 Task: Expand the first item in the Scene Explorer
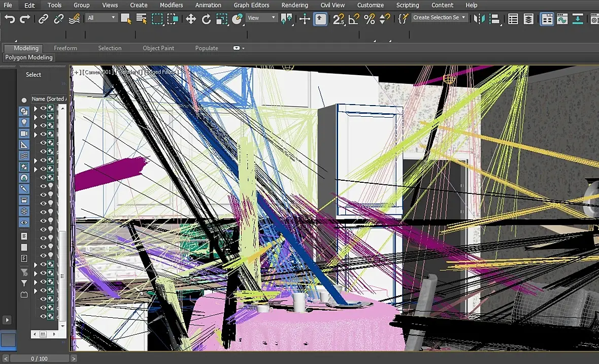[x=36, y=108]
